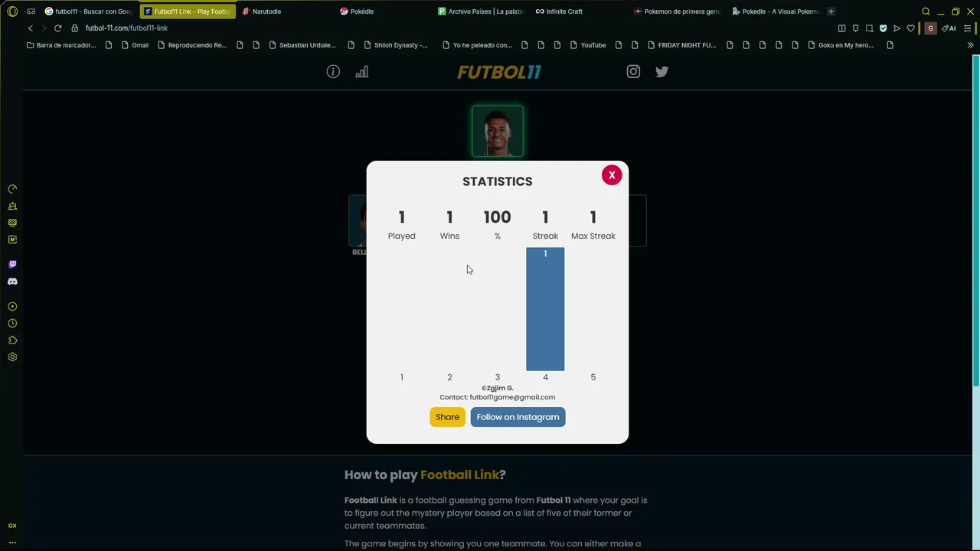Image resolution: width=980 pixels, height=551 pixels.
Task: Click the player photo thumbnail above the dialog
Action: tap(498, 132)
